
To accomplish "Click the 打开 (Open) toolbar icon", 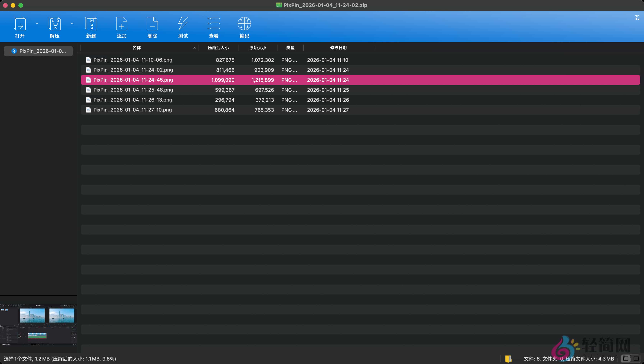I will (20, 24).
